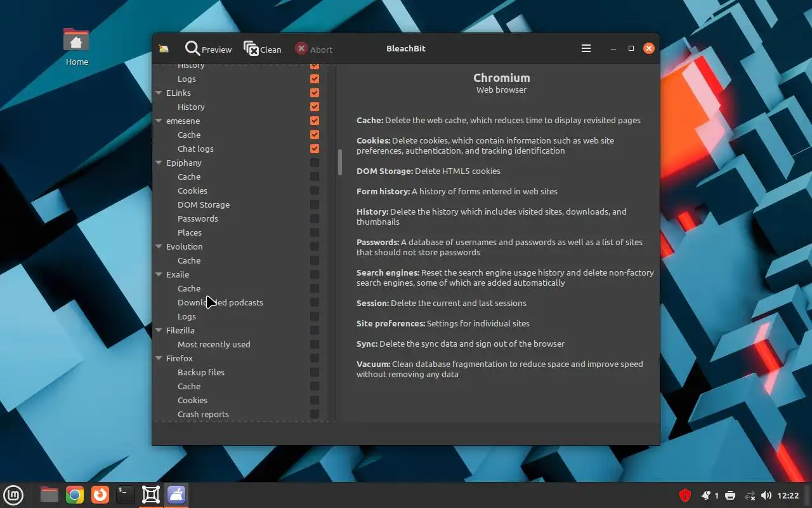The width and height of the screenshot is (812, 508).
Task: Open the Home folder on desktop
Action: pyautogui.click(x=77, y=47)
